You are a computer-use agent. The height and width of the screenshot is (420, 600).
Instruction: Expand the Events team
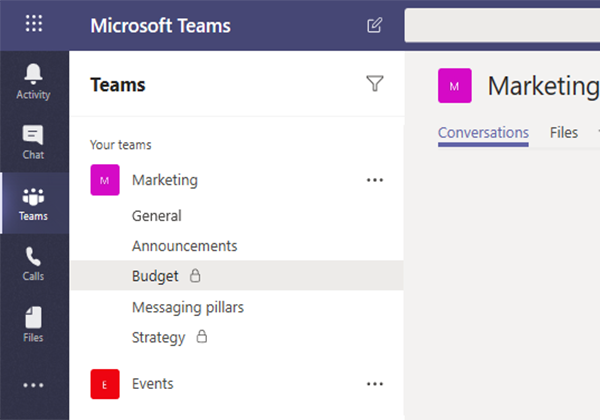point(152,384)
